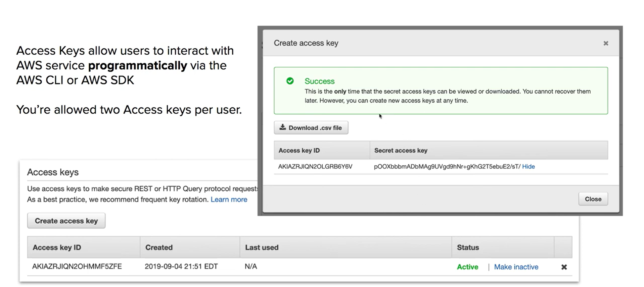Screen dimensions: 644x287
Task: Click the Secret access key column header
Action: (x=489, y=150)
